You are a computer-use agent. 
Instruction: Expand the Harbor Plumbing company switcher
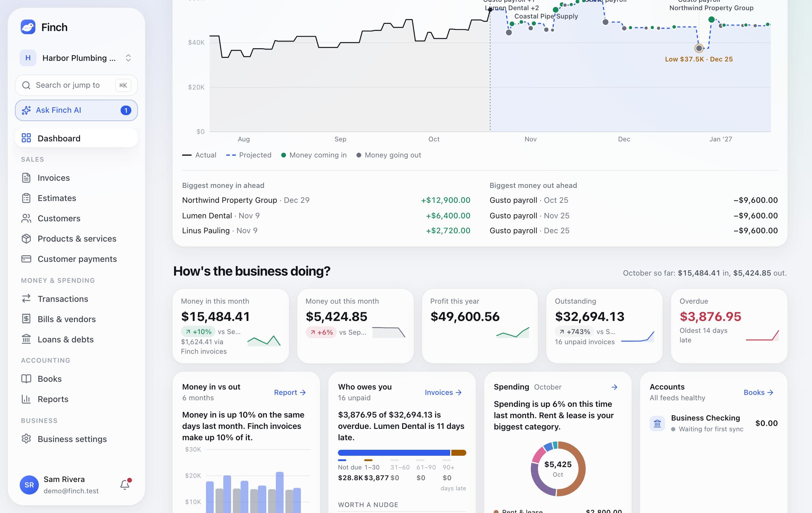pyautogui.click(x=76, y=58)
